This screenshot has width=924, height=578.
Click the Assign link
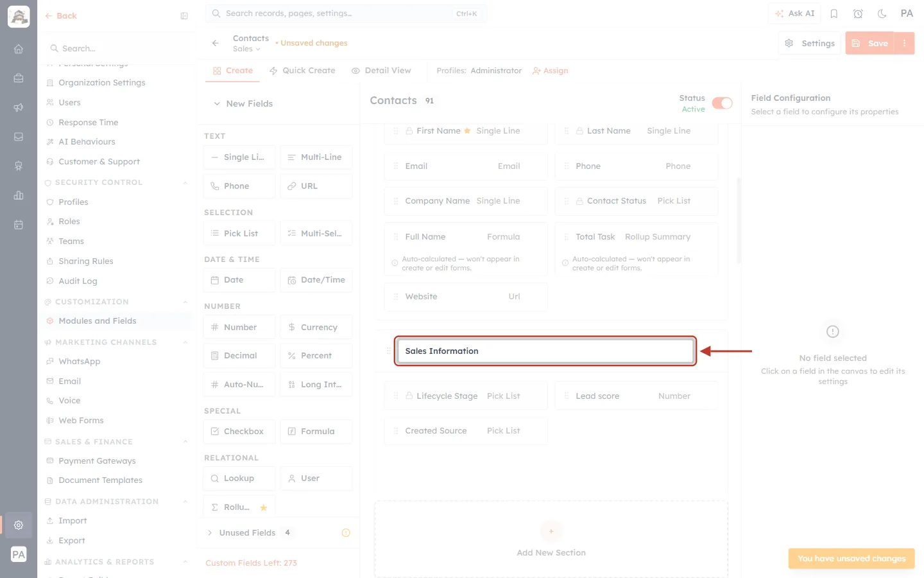[x=551, y=71]
